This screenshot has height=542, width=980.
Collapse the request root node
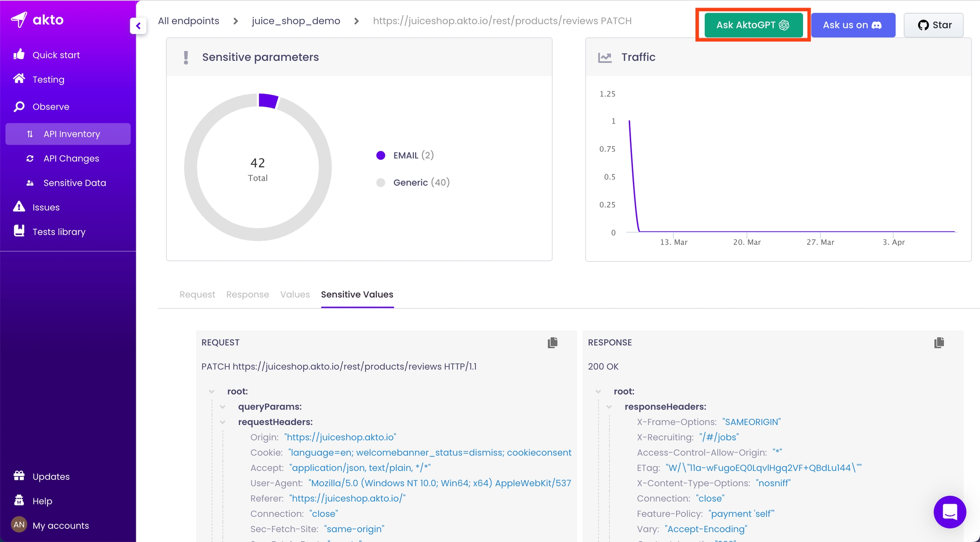pyautogui.click(x=212, y=392)
